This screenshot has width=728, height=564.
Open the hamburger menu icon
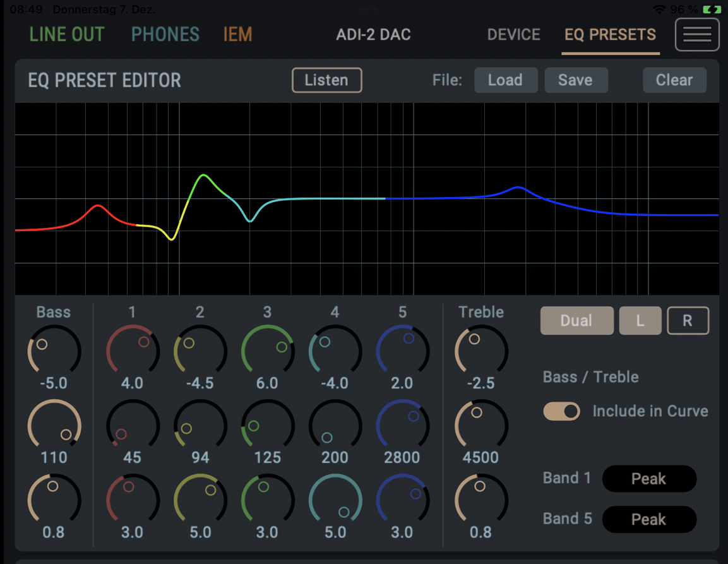click(x=697, y=34)
